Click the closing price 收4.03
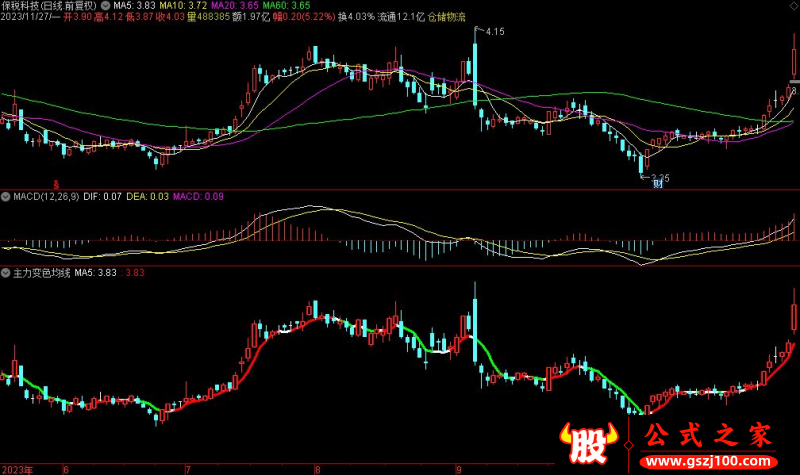The width and height of the screenshot is (800, 475). point(170,17)
